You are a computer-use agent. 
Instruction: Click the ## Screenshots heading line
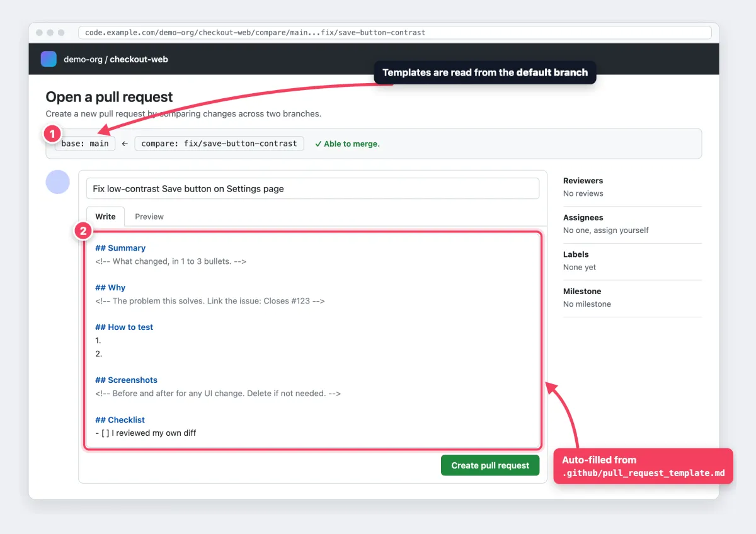[126, 380]
